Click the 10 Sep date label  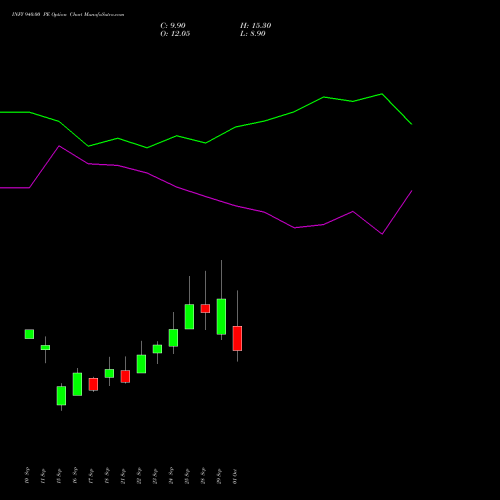(27, 475)
